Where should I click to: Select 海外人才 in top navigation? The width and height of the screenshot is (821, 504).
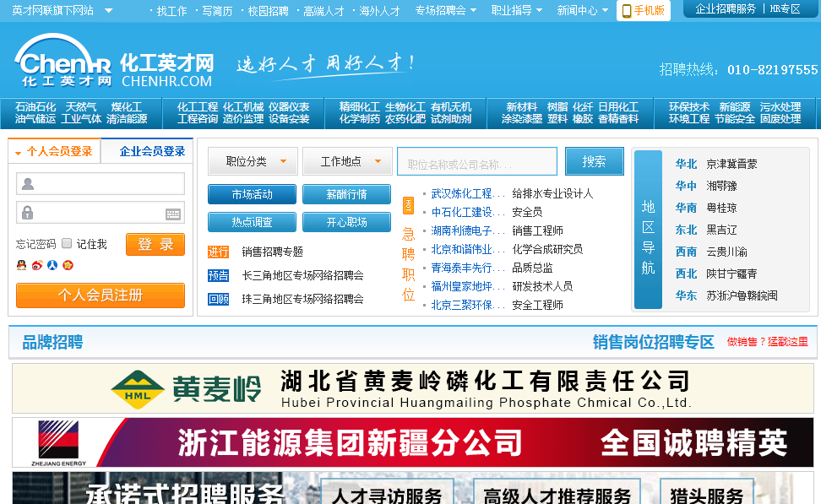click(379, 10)
